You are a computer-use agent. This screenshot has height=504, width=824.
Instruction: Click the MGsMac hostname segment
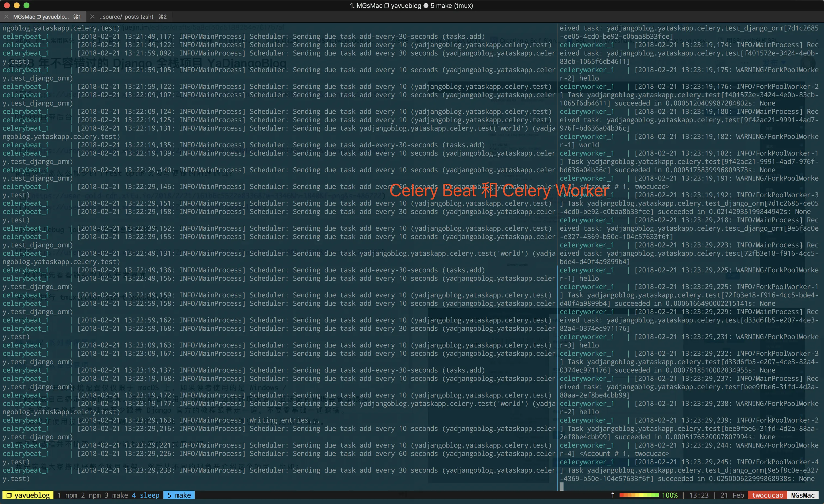click(x=802, y=495)
